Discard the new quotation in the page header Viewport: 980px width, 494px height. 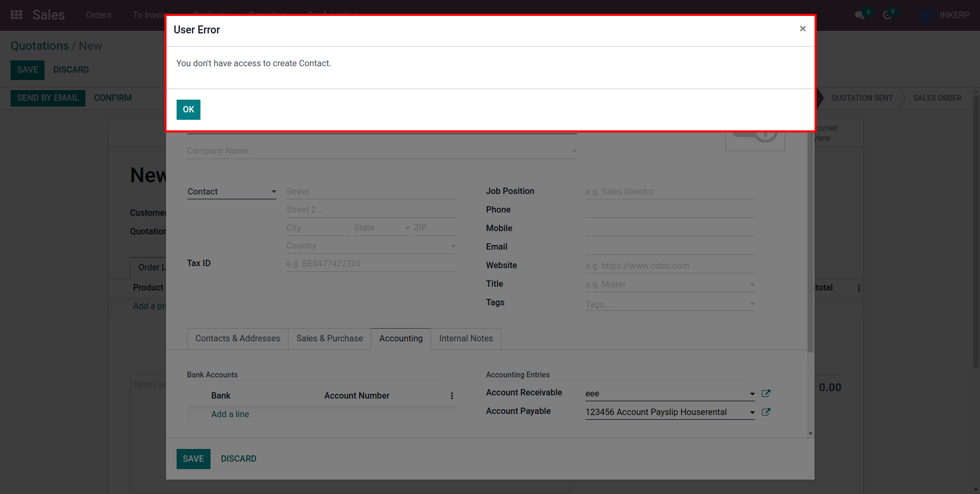click(71, 70)
